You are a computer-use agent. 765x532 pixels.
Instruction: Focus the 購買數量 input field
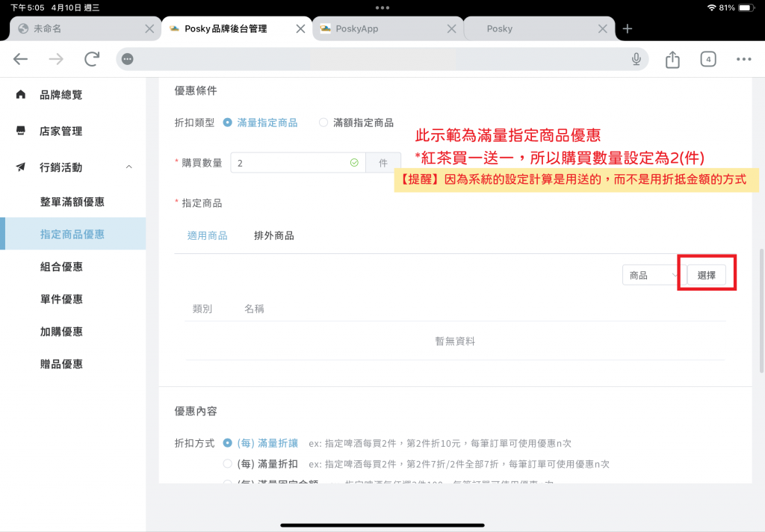pyautogui.click(x=297, y=163)
